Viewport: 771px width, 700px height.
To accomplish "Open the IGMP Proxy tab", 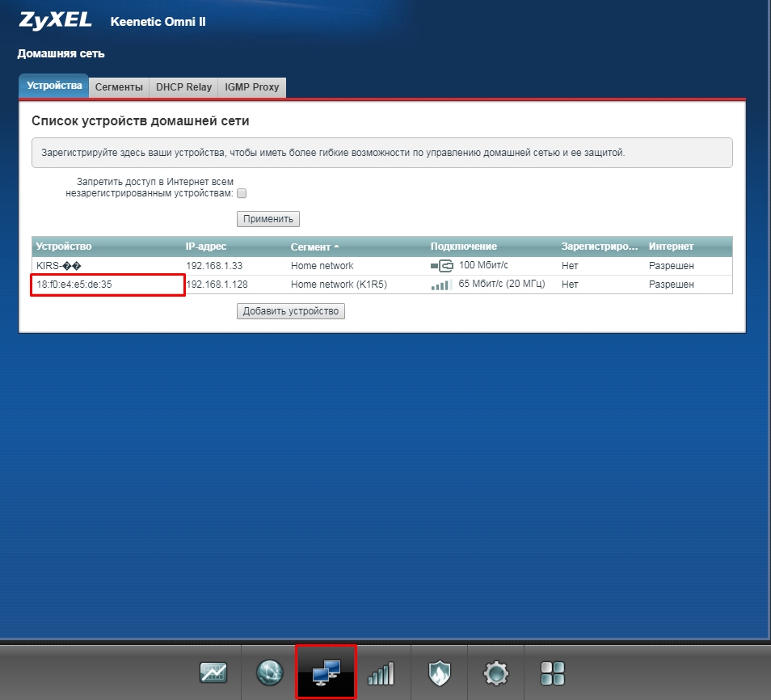I will point(252,87).
